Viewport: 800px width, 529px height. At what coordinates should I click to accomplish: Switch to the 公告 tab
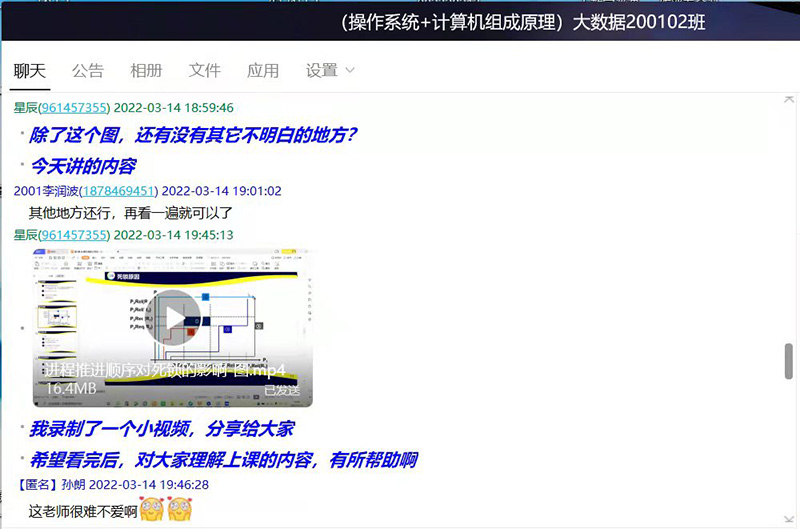click(88, 70)
